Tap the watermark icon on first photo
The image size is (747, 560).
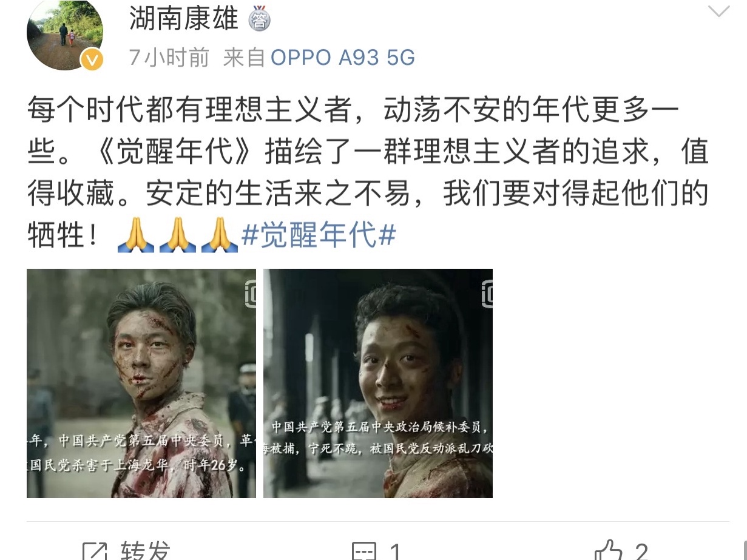pos(249,294)
